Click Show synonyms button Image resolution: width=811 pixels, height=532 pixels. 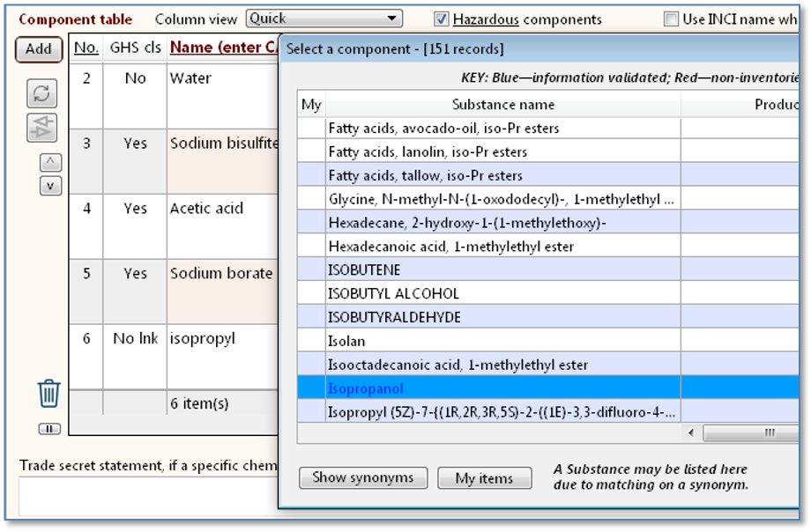tap(363, 477)
